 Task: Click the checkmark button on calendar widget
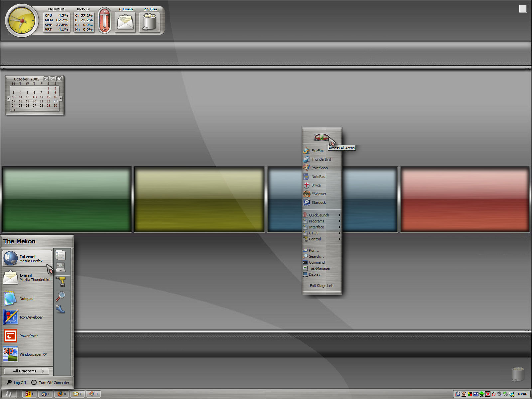coord(46,79)
